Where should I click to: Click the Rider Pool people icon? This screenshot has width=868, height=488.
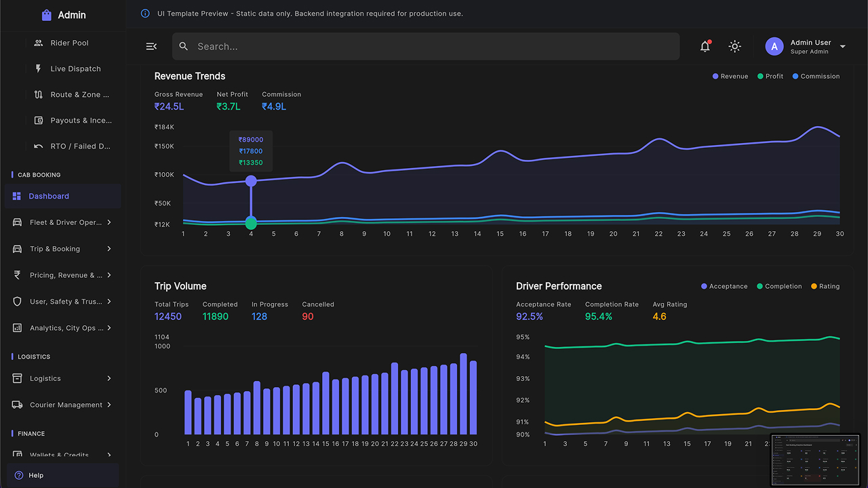(39, 43)
